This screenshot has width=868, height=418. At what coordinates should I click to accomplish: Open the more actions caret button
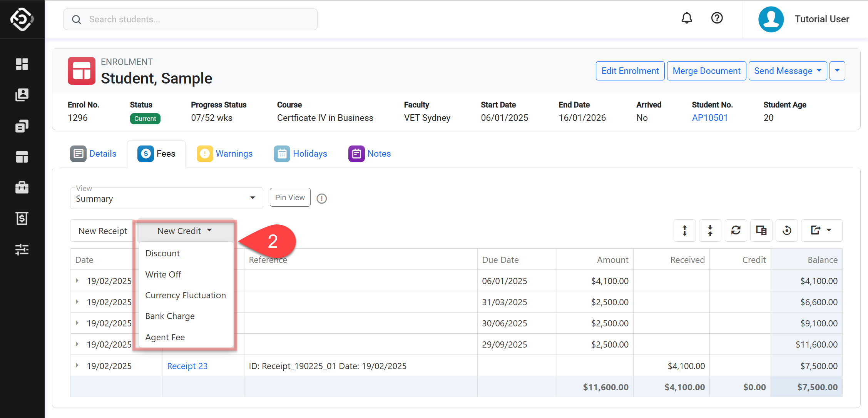pos(837,71)
